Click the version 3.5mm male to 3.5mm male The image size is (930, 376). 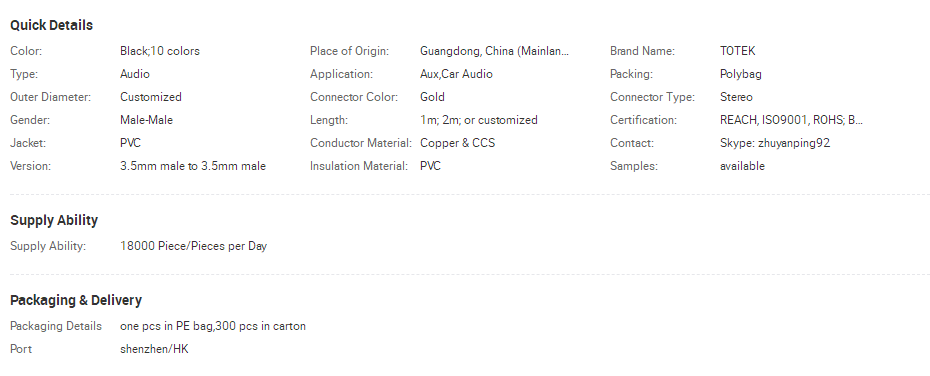[193, 166]
